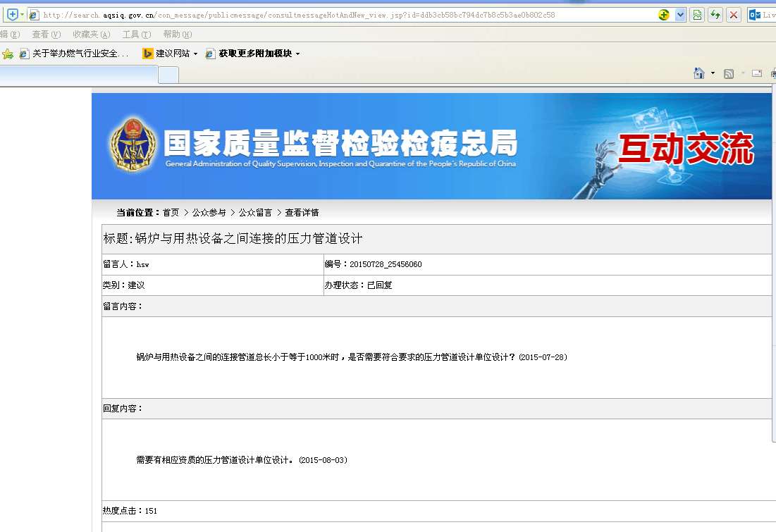This screenshot has height=532, width=776.
Task: Select the active browser tab
Action: (78, 75)
